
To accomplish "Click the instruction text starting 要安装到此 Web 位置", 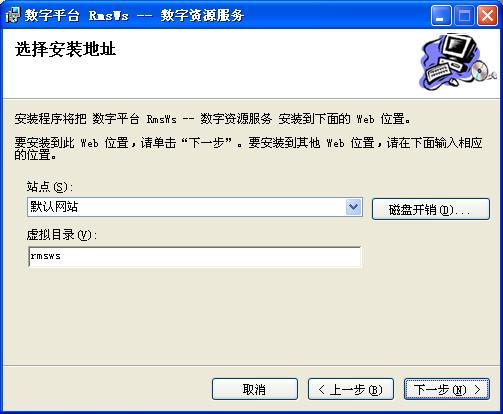I will (248, 149).
